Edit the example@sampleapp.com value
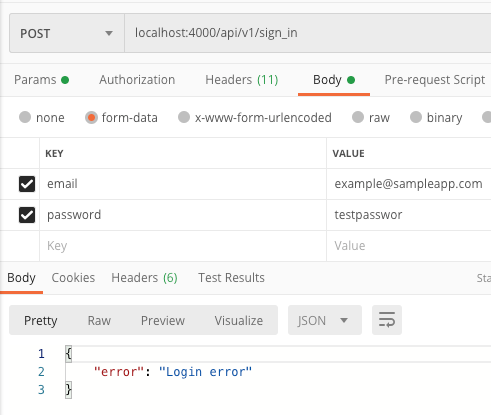 pyautogui.click(x=409, y=184)
